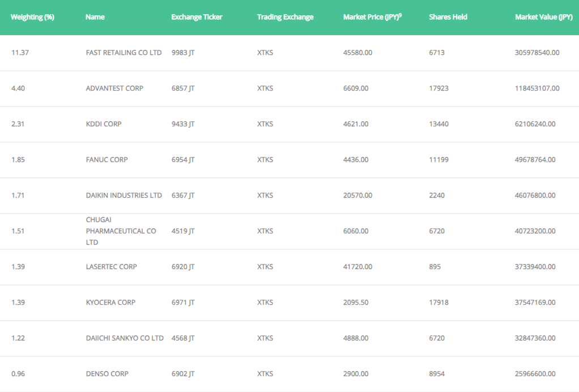Select the KYOCERA CORP name

[110, 302]
